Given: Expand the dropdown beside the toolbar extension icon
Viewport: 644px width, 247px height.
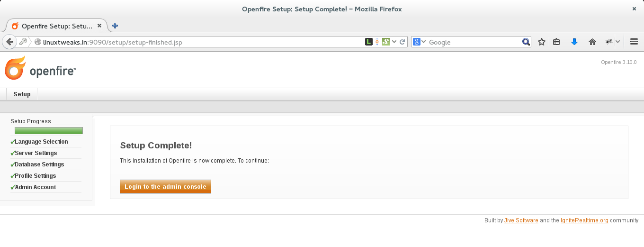Looking at the screenshot, I should pyautogui.click(x=617, y=42).
